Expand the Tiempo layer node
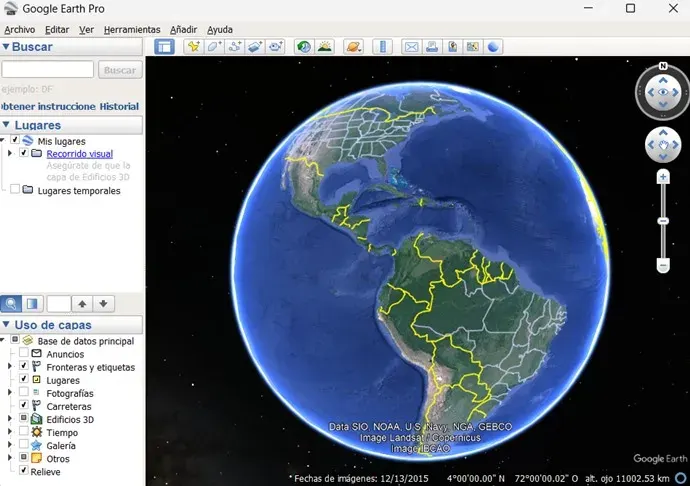 tap(10, 431)
